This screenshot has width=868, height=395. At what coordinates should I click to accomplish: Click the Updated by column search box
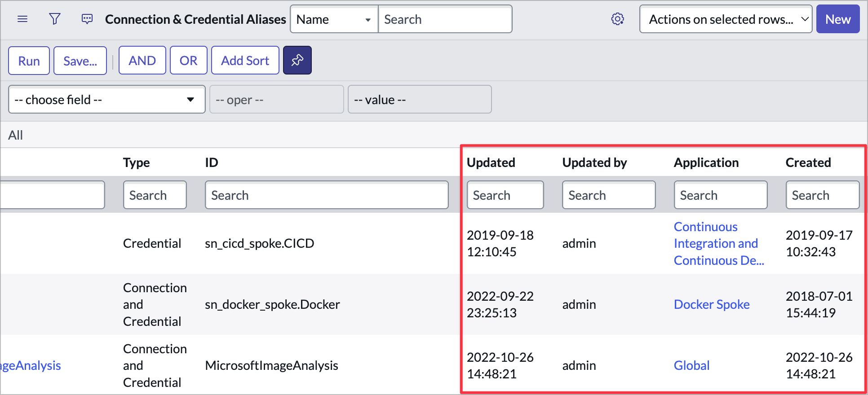pos(608,195)
